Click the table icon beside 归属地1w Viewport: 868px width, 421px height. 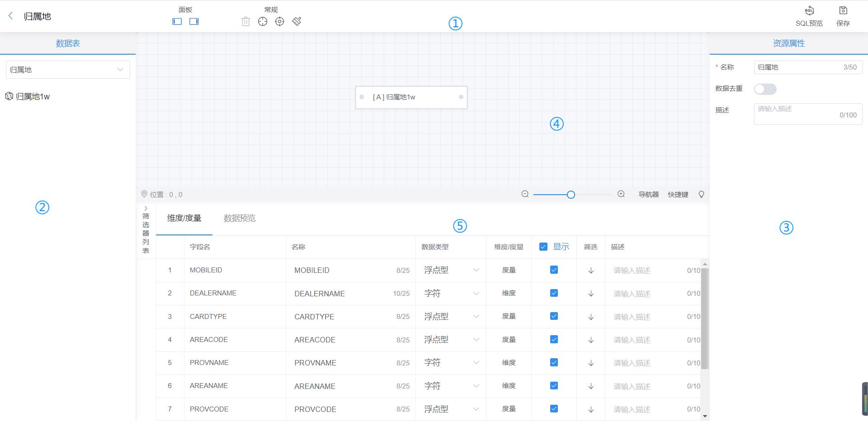coord(9,96)
